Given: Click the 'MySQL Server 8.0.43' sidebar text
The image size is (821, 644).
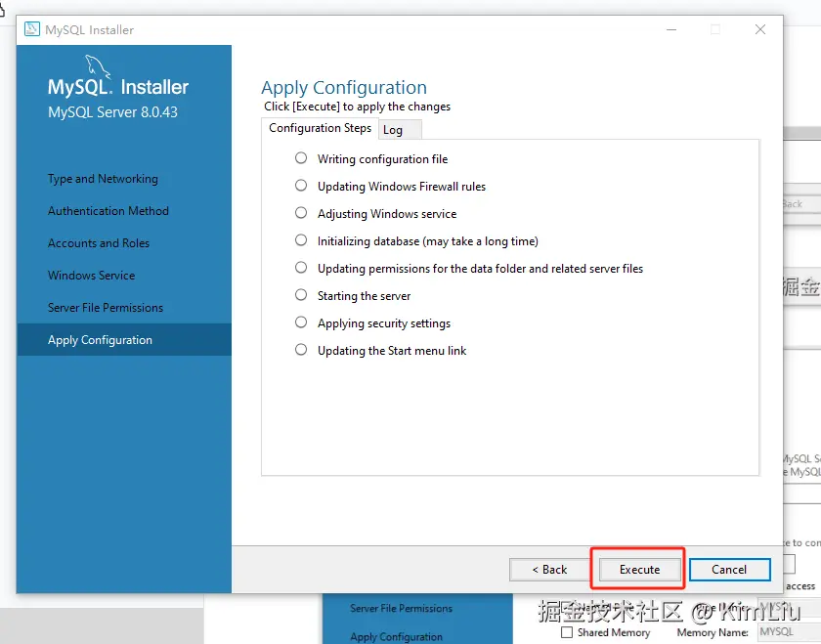Looking at the screenshot, I should (x=112, y=112).
